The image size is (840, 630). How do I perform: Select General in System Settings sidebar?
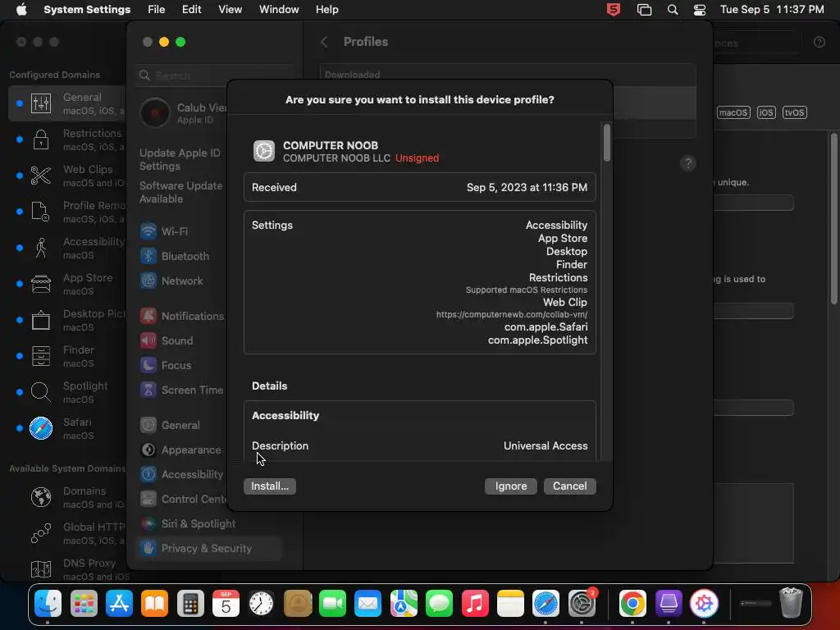[171, 426]
